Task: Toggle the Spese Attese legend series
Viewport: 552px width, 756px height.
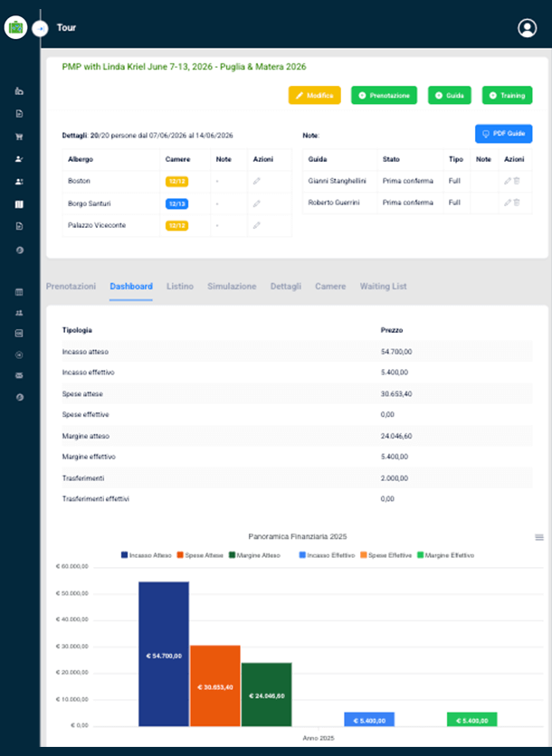Action: 200,554
